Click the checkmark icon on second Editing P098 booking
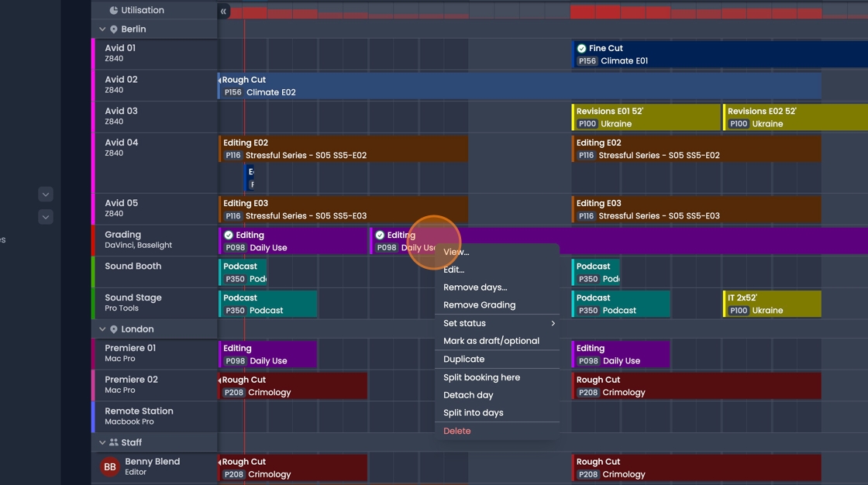The width and height of the screenshot is (868, 485). [x=379, y=235]
